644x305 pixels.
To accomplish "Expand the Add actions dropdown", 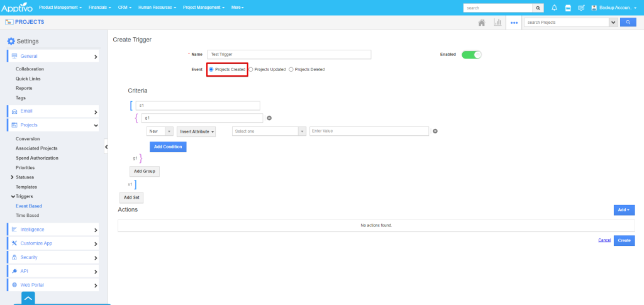I will (624, 210).
